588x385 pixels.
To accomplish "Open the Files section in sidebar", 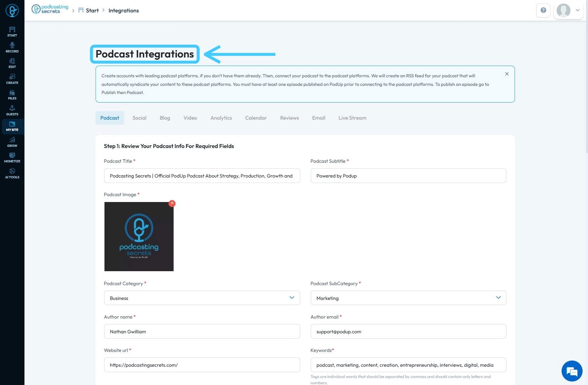I will point(12,95).
